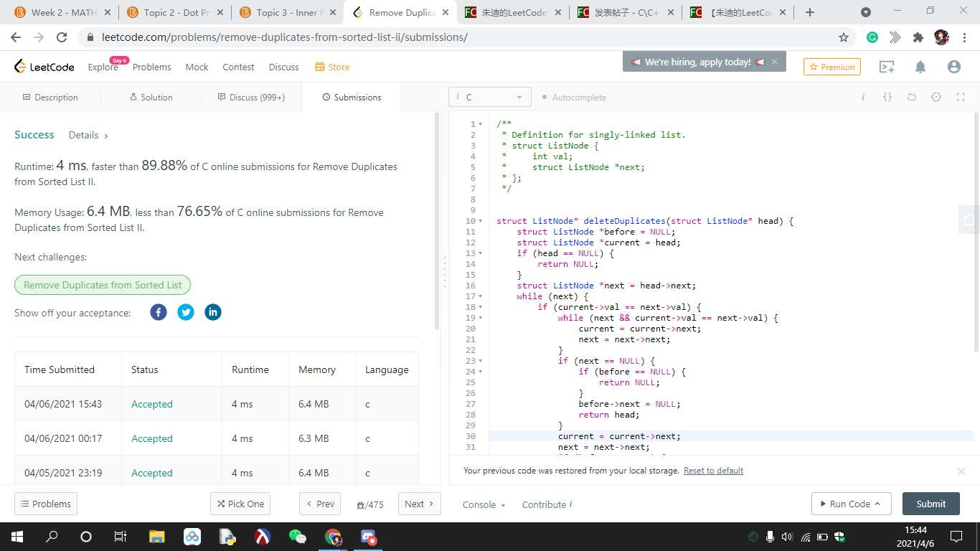Collapse code fold at line 10
Viewport: 980px width, 551px height.
[x=481, y=221]
